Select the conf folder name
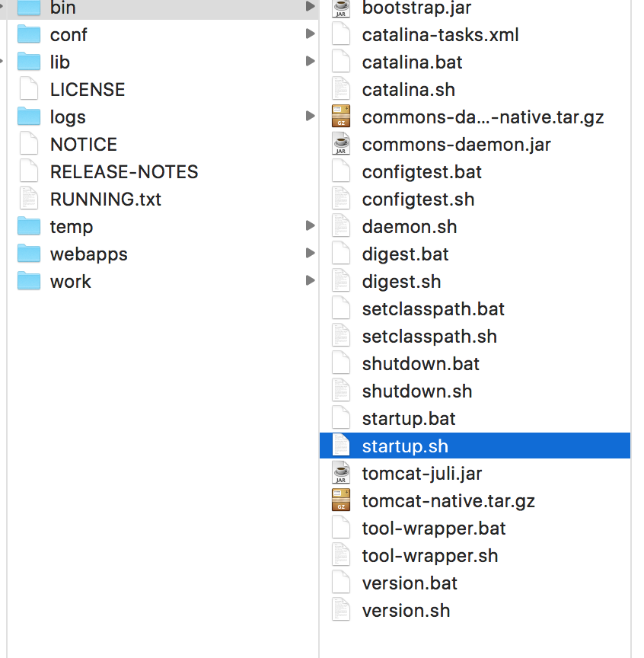The image size is (644, 658). pyautogui.click(x=69, y=35)
